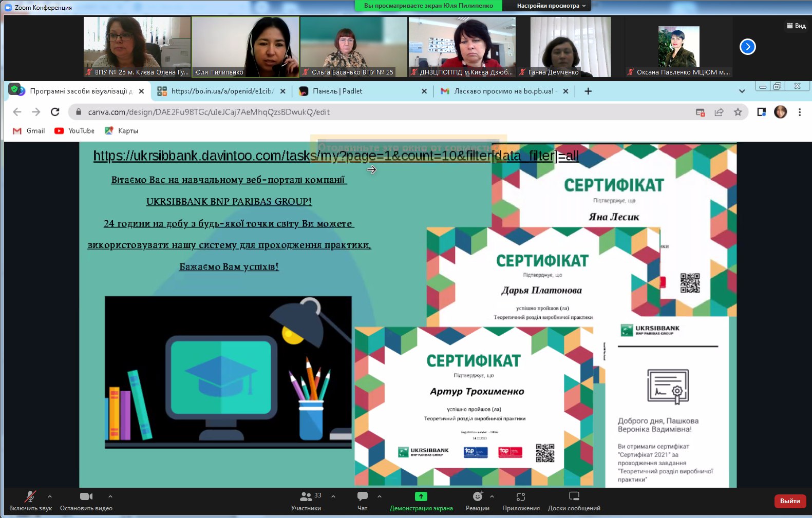
Task: Click the 'Бажаємо Вам успіхів!' text
Action: pyautogui.click(x=229, y=266)
